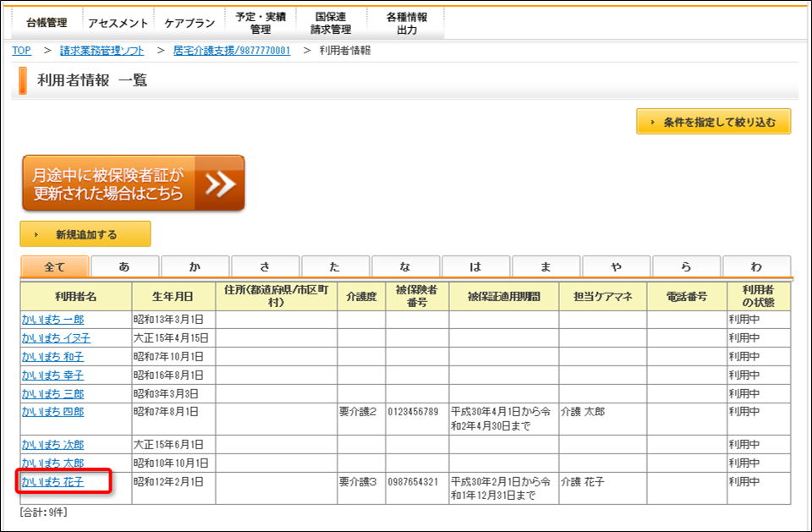Select the さ tab

pyautogui.click(x=265, y=266)
